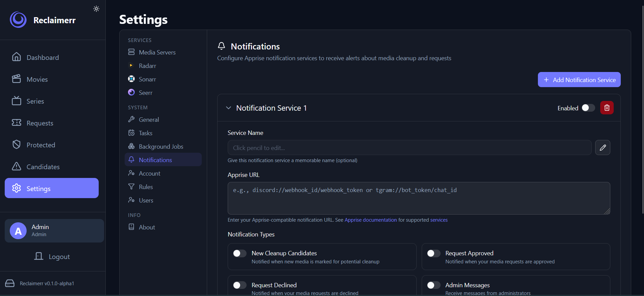
Task: Toggle the light/dark theme sun icon
Action: click(96, 9)
